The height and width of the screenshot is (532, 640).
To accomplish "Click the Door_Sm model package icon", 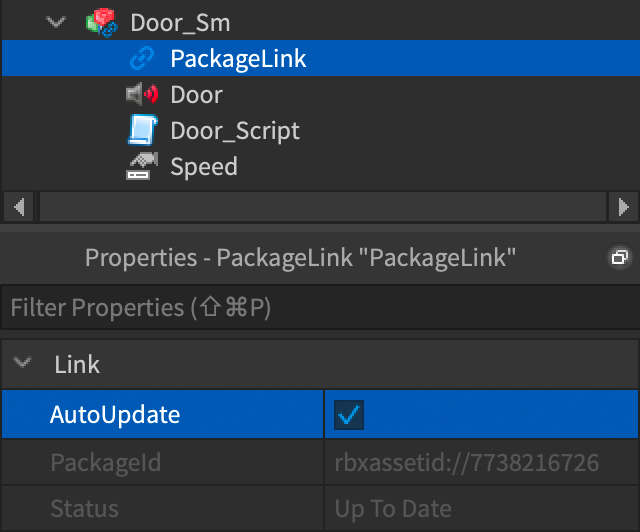I will coord(102,22).
